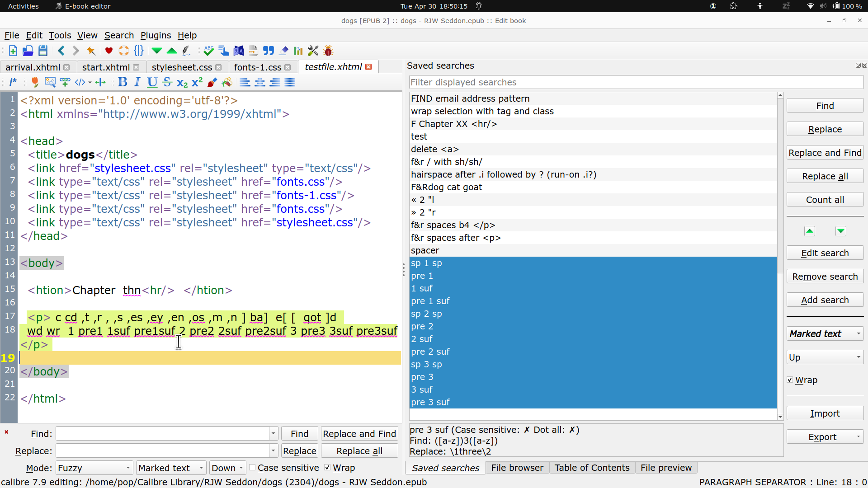Expand the Marked text dropdown in saved searches

click(x=825, y=334)
